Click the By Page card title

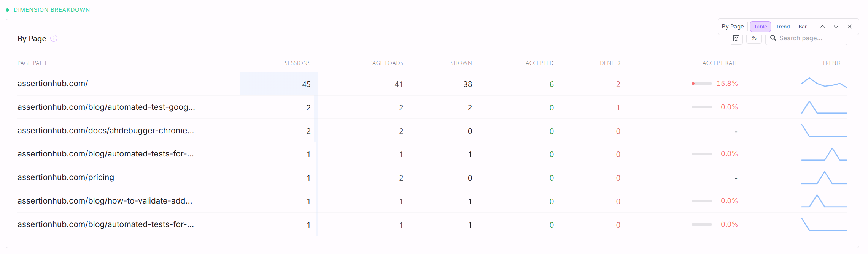click(32, 39)
